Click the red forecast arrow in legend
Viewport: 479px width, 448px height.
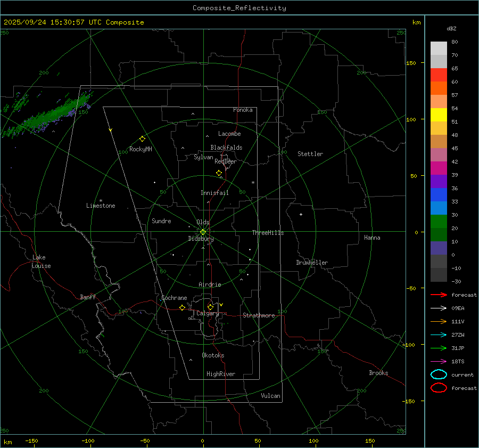(x=439, y=295)
